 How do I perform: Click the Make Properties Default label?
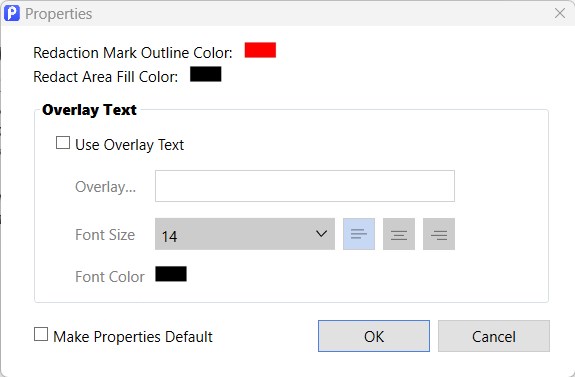[133, 337]
